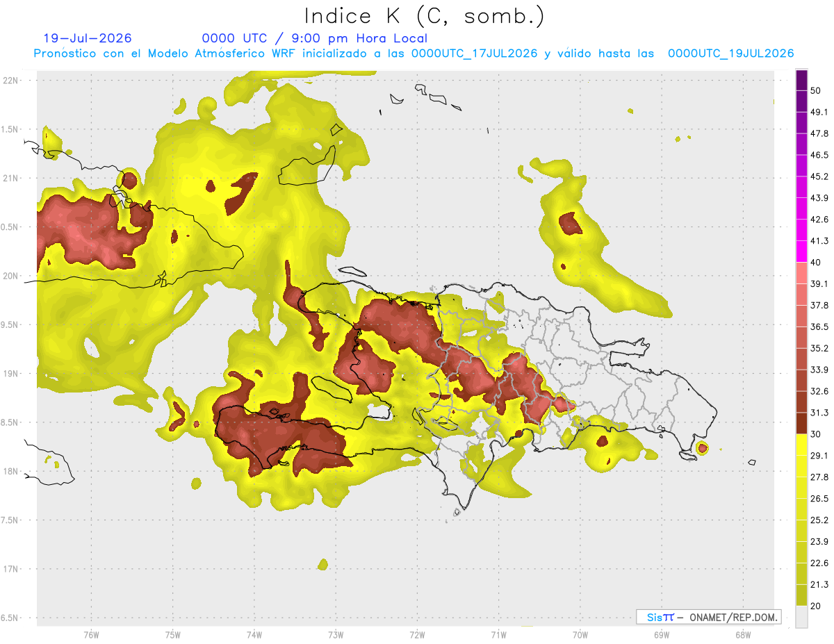Viewport: 834px width, 644px height.
Task: Click the "76W" longitude label
Action: tap(91, 635)
